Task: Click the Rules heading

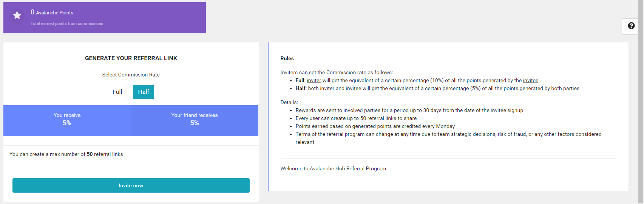Action: (x=287, y=59)
